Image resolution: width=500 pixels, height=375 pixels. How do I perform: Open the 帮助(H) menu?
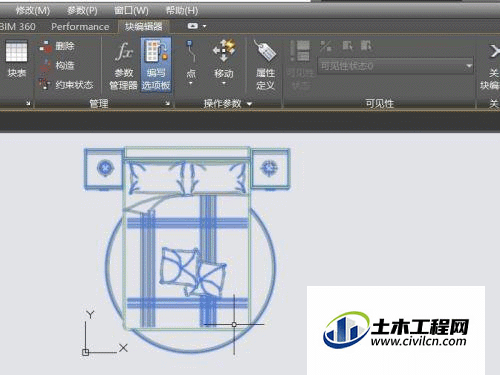(182, 11)
